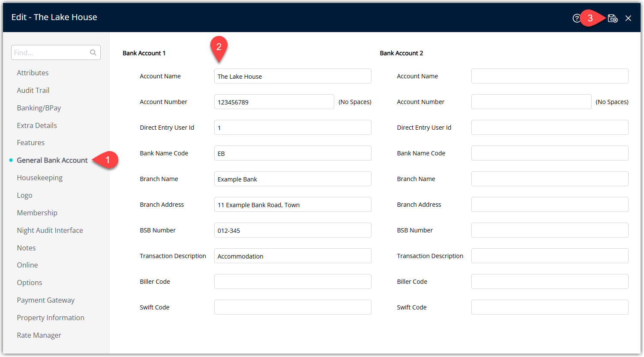644x357 pixels.
Task: Click Bank Account 1 Account Name field
Action: pyautogui.click(x=293, y=76)
